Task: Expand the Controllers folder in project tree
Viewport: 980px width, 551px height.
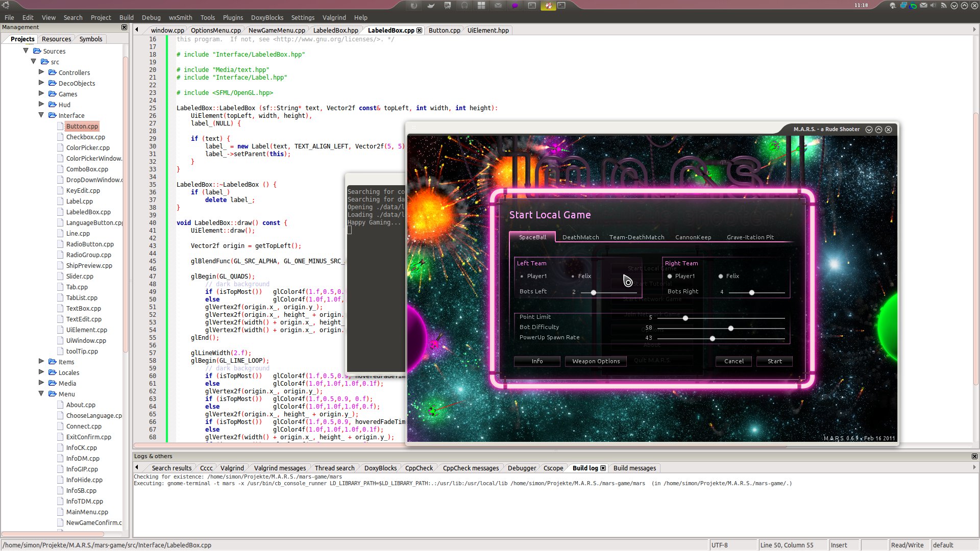Action: (x=41, y=72)
